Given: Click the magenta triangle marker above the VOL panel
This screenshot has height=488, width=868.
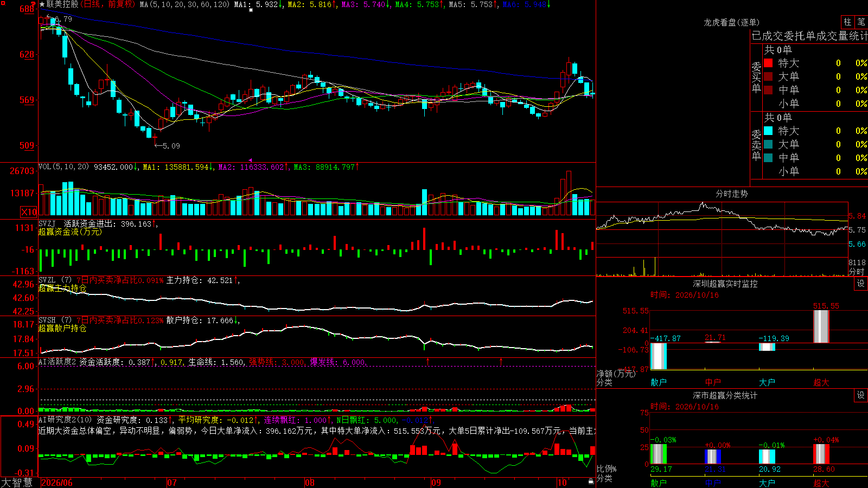Looking at the screenshot, I should pyautogui.click(x=250, y=160).
